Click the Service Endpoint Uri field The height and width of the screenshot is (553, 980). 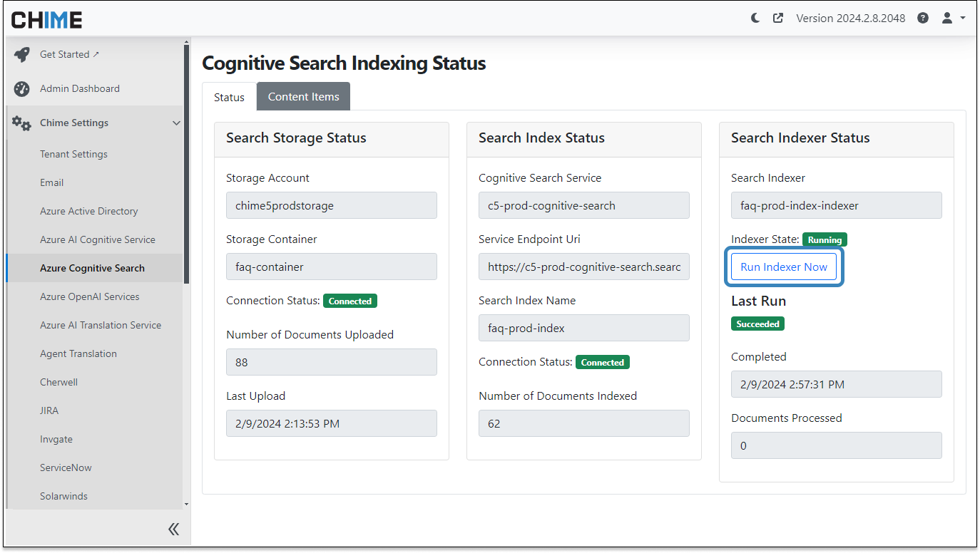[x=583, y=267]
